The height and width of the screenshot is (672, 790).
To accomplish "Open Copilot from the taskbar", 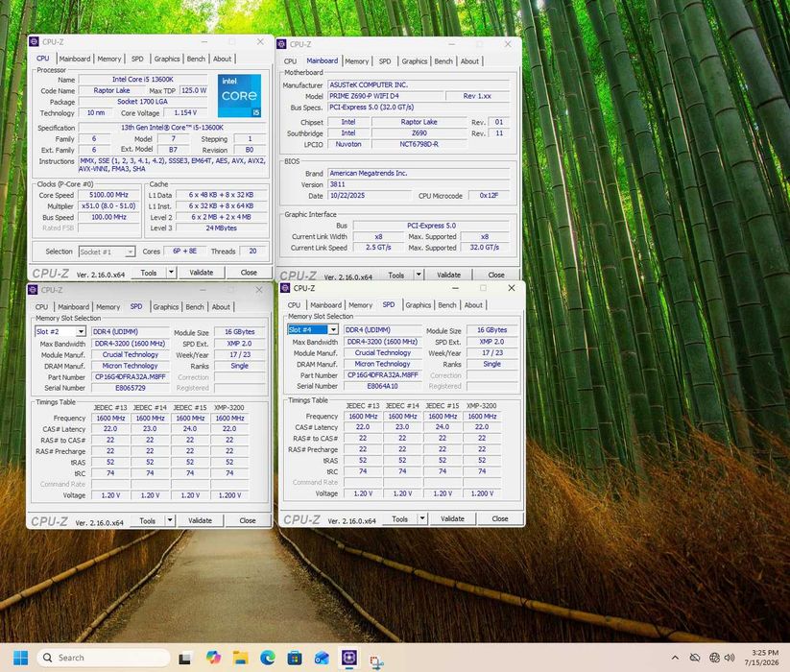I will (213, 658).
